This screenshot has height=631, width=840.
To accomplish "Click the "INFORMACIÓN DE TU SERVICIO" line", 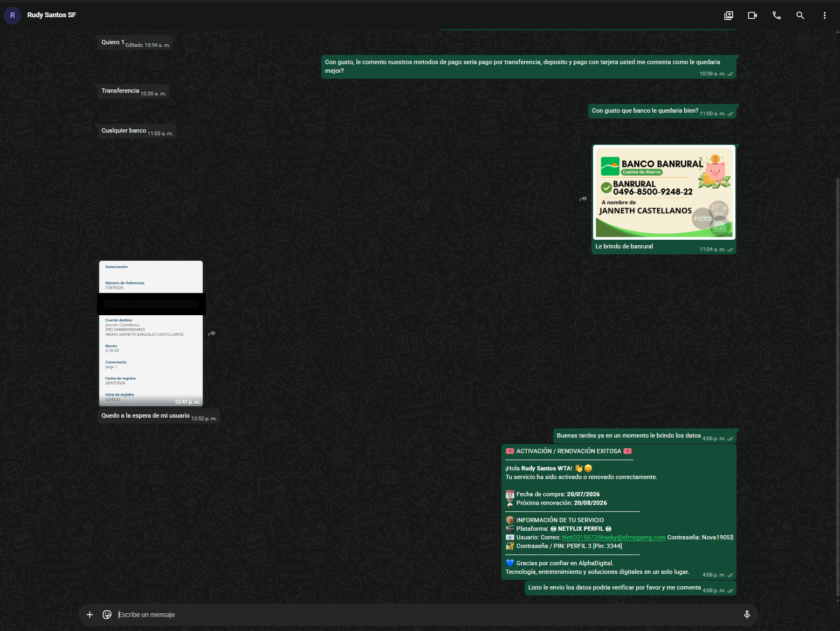I will click(555, 520).
